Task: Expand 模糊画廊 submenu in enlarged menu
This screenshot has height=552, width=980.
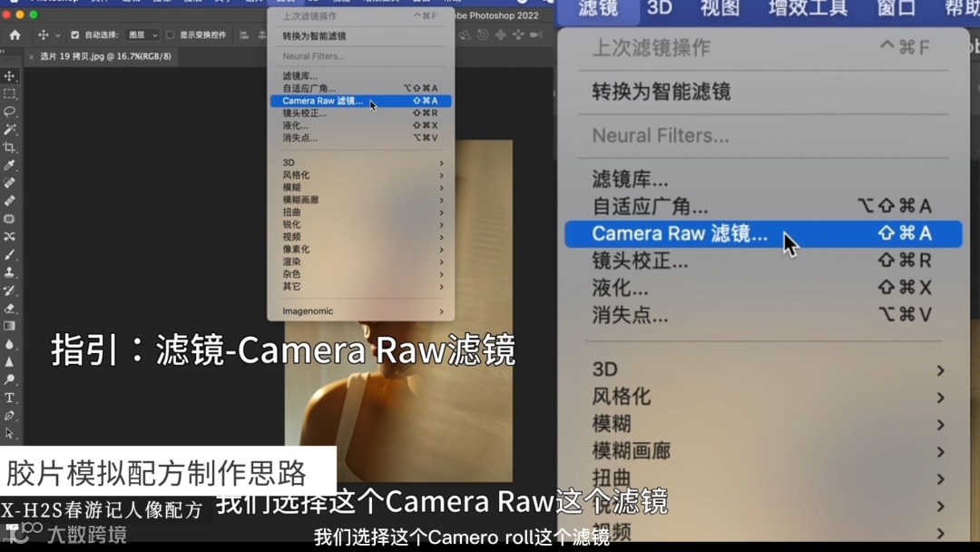Action: pyautogui.click(x=763, y=450)
